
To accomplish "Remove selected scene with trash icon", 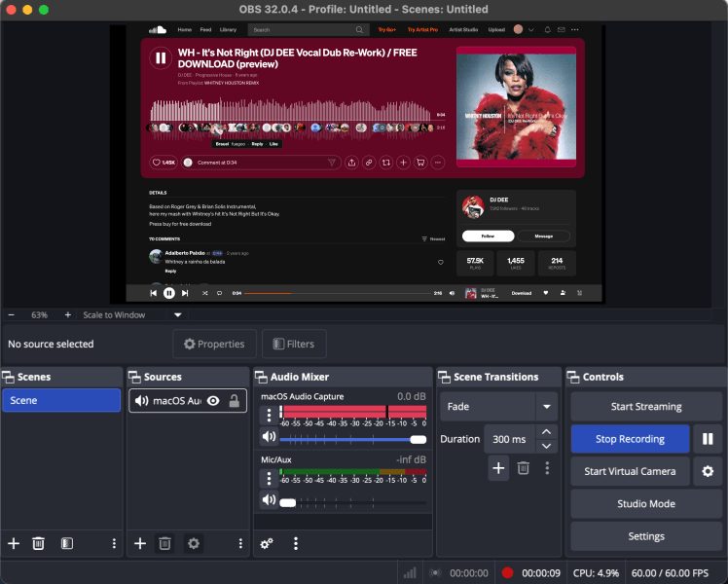I will [x=38, y=543].
